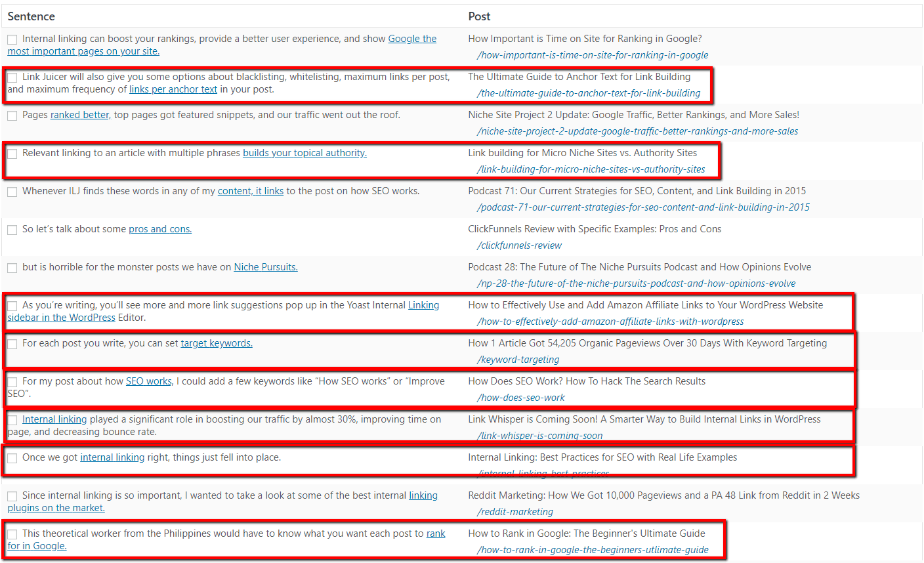Tick the checkbox beside 'Pages ranked better'
This screenshot has height=563, width=924.
point(12,115)
